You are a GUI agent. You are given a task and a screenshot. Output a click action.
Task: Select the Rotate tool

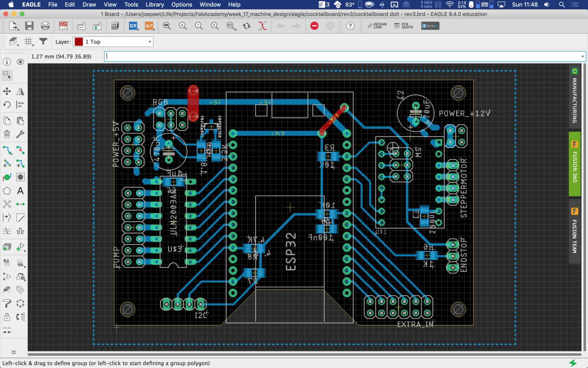[x=7, y=105]
